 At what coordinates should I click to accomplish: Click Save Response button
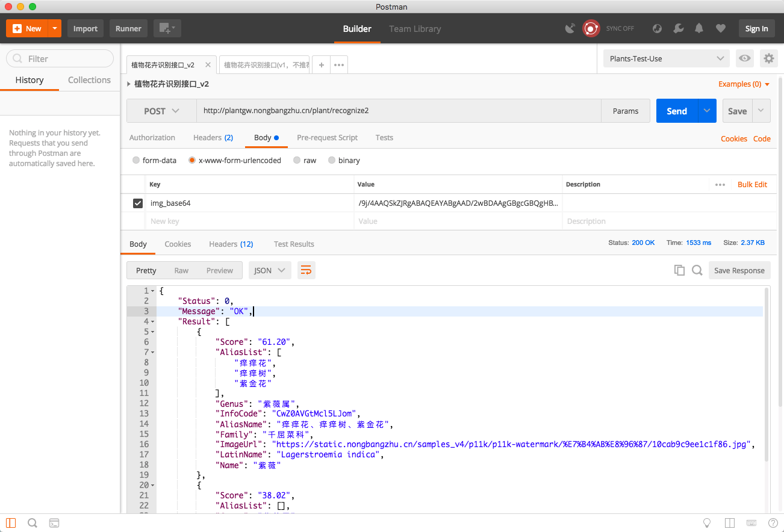tap(739, 270)
